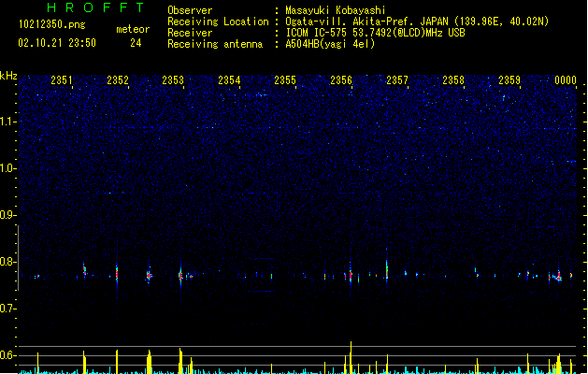The image size is (588, 374).
Task: Click the tallest yellow peak near 2356
Action: (351, 357)
